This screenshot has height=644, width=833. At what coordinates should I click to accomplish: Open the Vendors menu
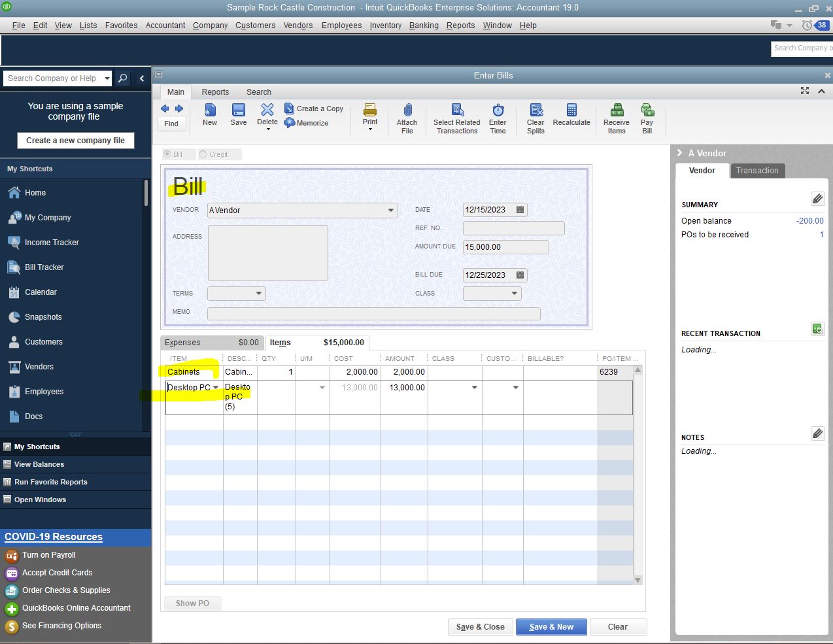click(298, 25)
